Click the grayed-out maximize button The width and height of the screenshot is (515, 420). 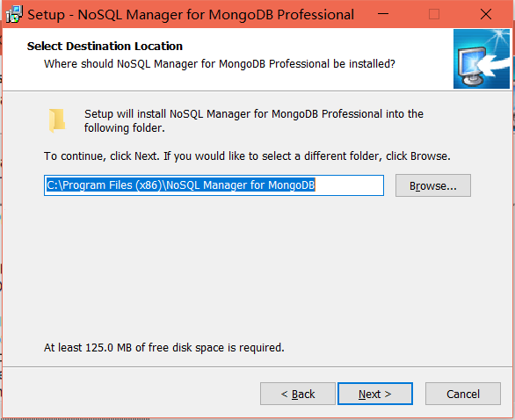pyautogui.click(x=434, y=14)
